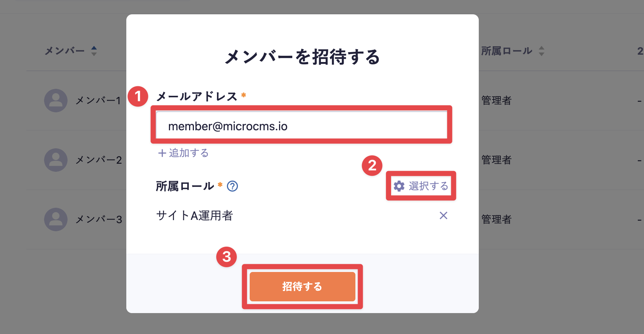Viewport: 644px width, 334px height.
Task: Click the gear icon in 選択する button
Action: pyautogui.click(x=399, y=186)
